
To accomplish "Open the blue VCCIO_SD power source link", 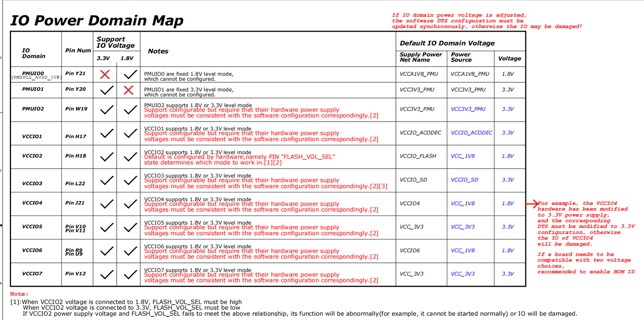I will point(464,180).
